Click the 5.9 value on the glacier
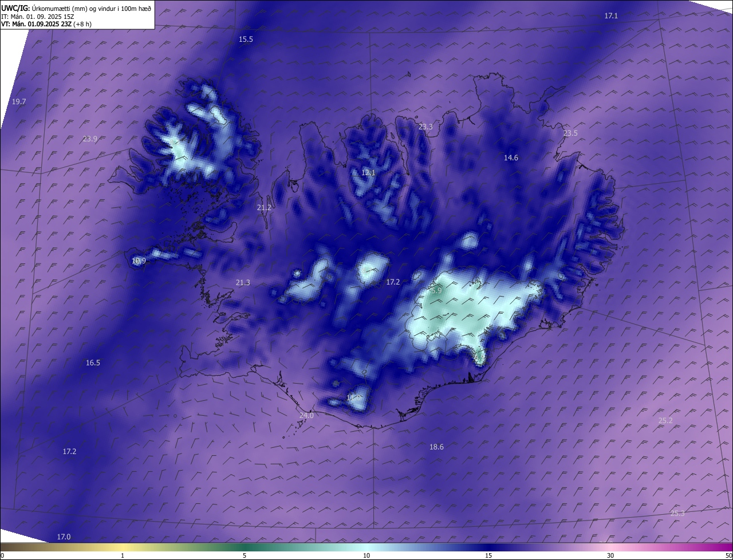Viewport: 733px width, 560px height. [436, 290]
